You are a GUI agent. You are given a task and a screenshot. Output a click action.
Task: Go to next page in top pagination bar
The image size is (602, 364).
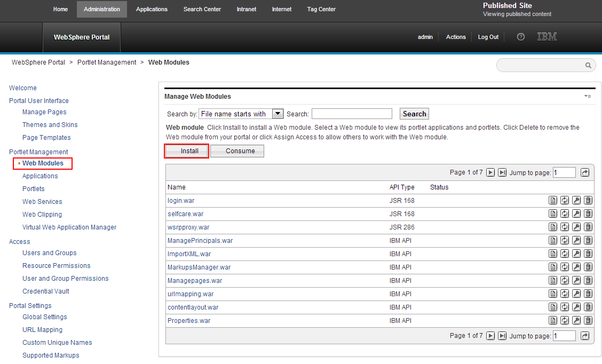click(490, 172)
